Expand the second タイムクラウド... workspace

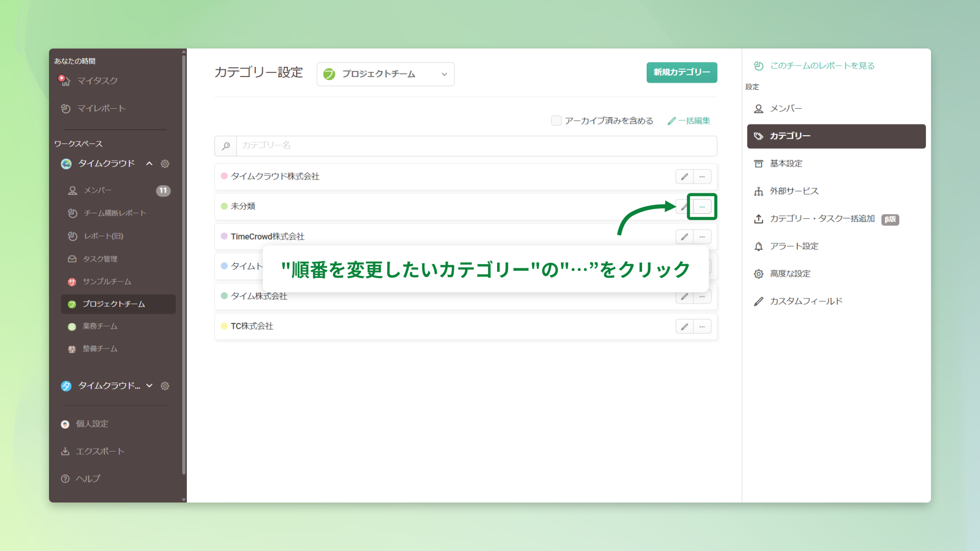[149, 386]
